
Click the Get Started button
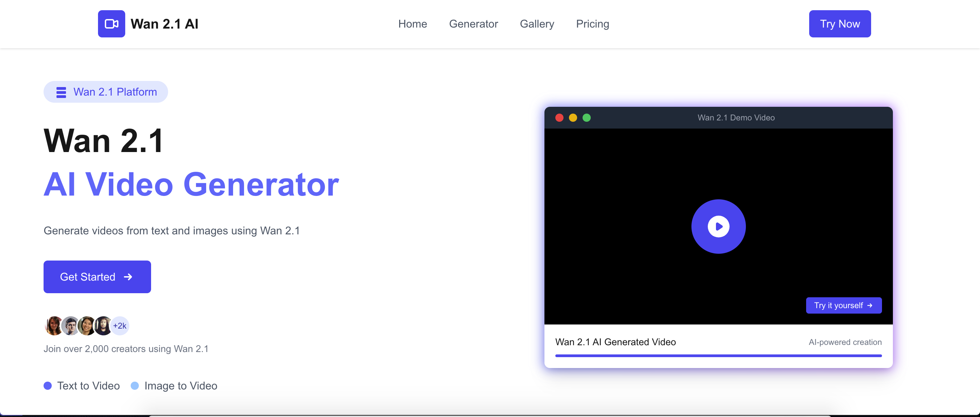(x=97, y=277)
